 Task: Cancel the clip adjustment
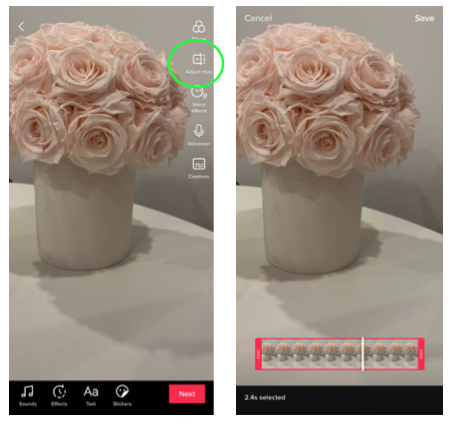pyautogui.click(x=258, y=18)
